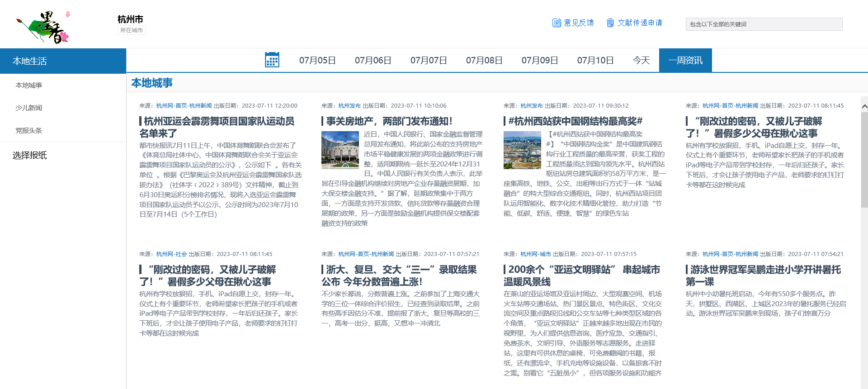Click the keyword search input field
Screen dimensions: 868x389
[x=764, y=24]
